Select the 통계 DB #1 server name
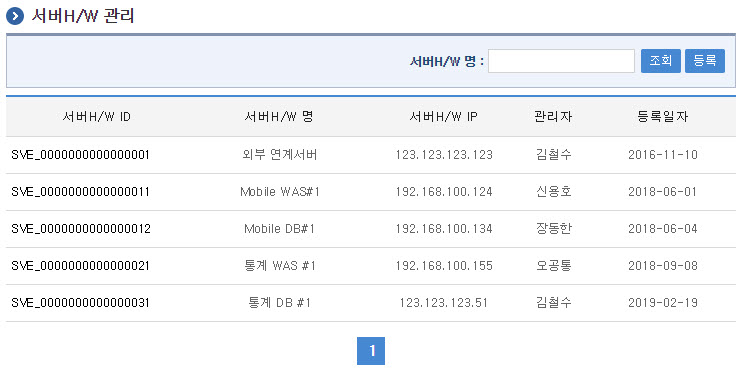 pyautogui.click(x=279, y=303)
